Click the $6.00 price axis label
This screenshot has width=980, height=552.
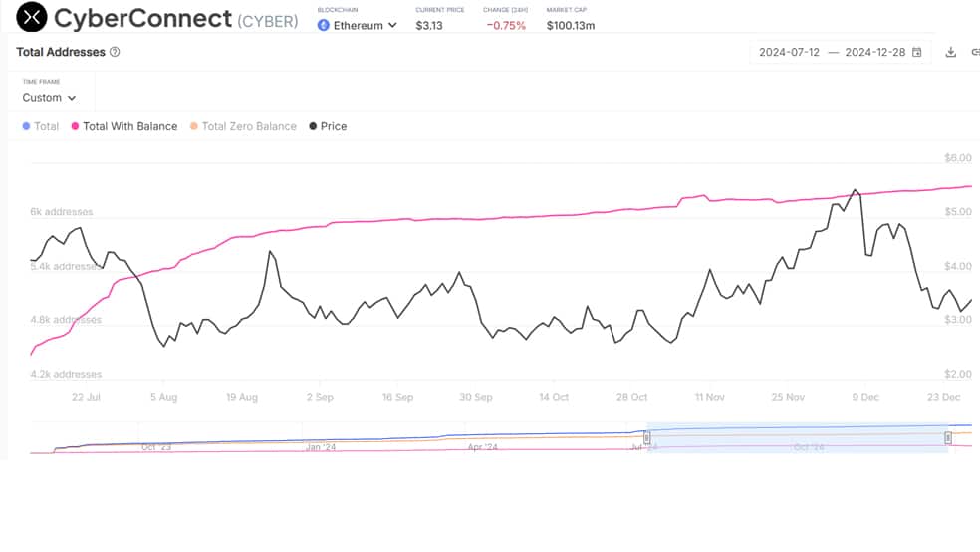coord(958,158)
